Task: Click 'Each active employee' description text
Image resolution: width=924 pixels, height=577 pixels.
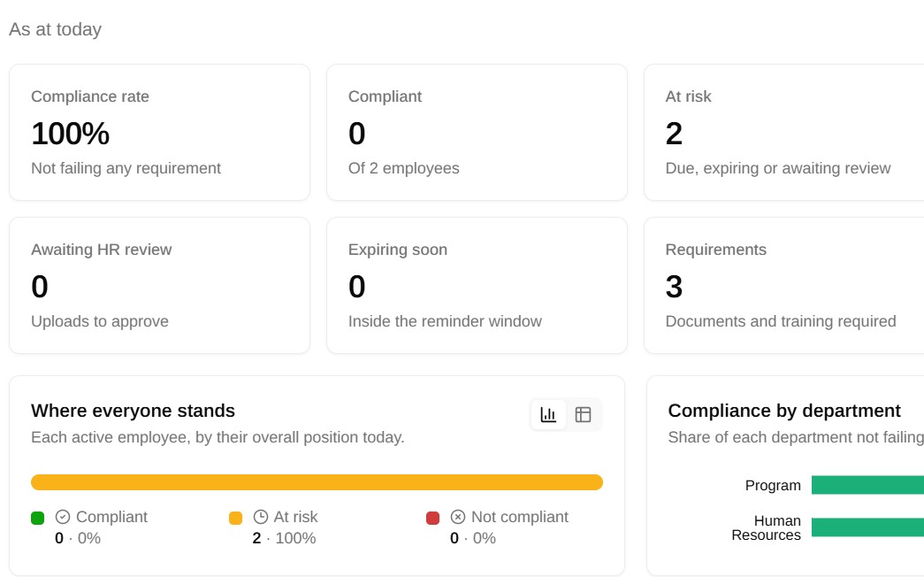Action: 218,437
